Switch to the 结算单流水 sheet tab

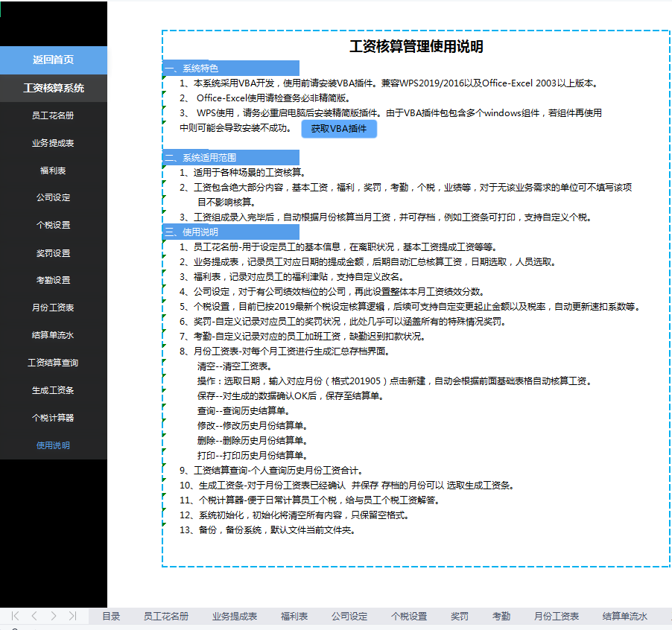pos(625,616)
